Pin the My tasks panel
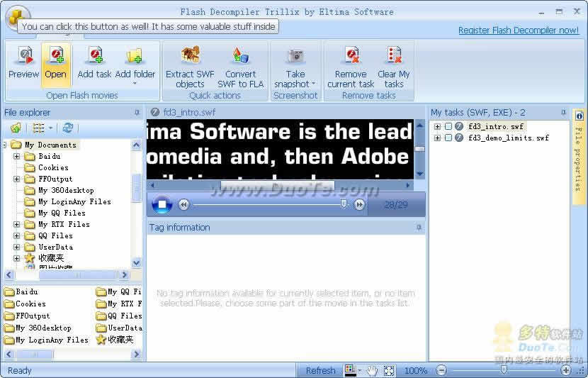Screen dimensions: 588x378 pyautogui.click(x=563, y=112)
